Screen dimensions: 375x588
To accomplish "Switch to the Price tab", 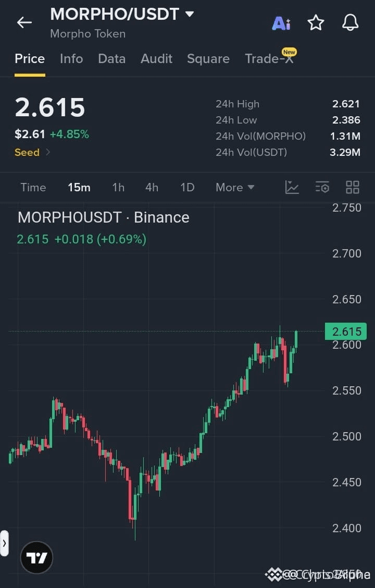I will point(30,58).
